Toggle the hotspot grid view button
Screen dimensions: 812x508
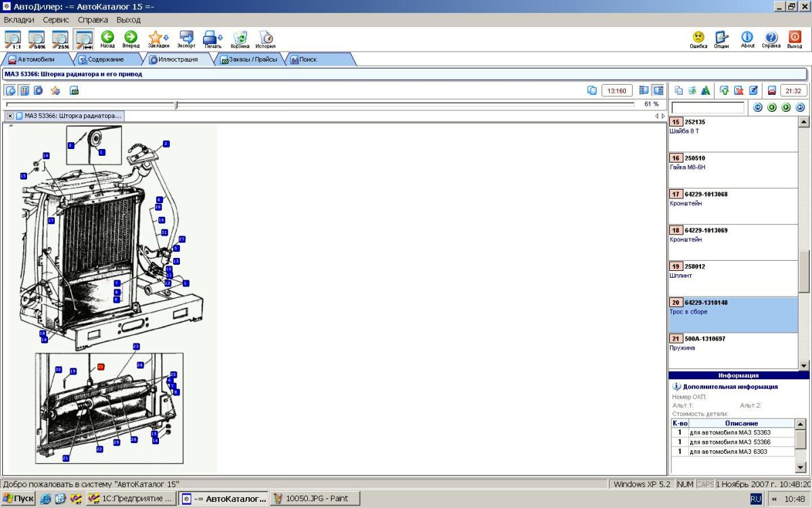click(x=24, y=90)
